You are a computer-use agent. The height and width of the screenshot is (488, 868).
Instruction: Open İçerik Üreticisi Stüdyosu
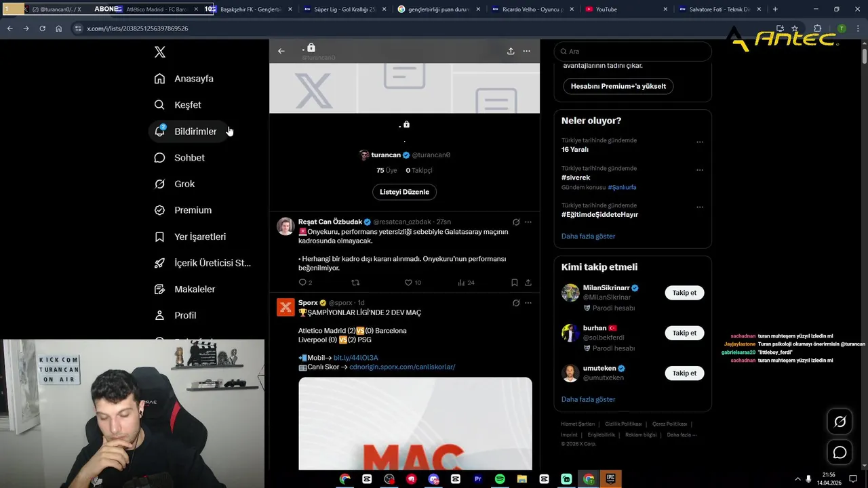coord(203,263)
